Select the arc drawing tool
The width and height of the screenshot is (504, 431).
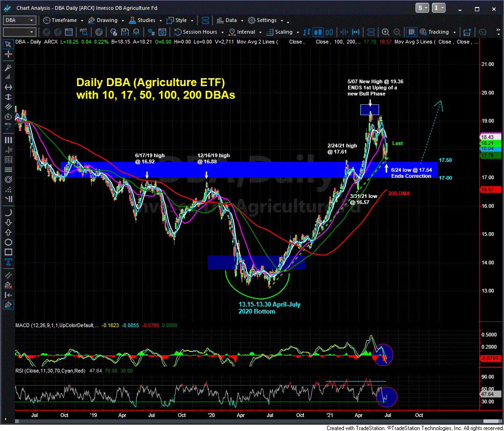pos(8,212)
